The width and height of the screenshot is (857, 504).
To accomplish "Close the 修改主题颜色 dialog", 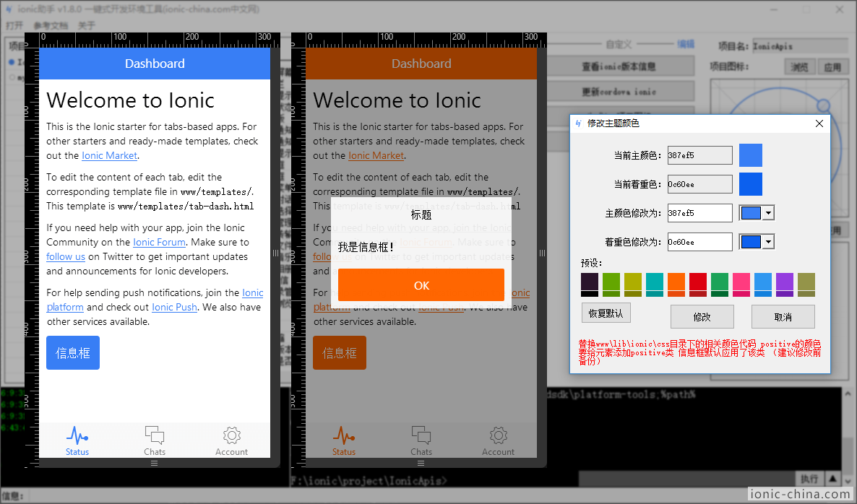I will click(x=819, y=123).
